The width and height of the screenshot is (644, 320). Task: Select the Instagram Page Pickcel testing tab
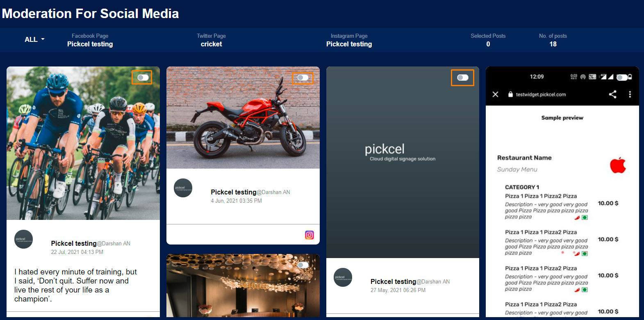tap(349, 40)
